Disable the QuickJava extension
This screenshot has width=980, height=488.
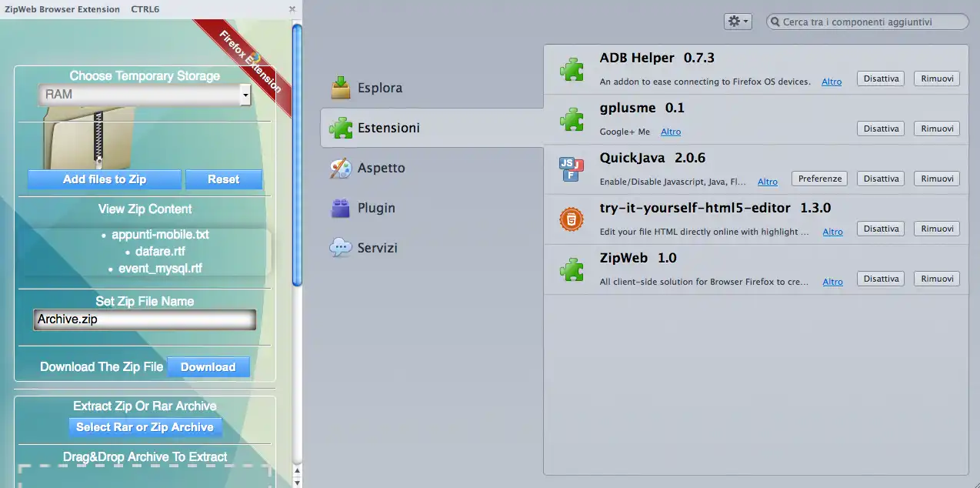point(881,179)
